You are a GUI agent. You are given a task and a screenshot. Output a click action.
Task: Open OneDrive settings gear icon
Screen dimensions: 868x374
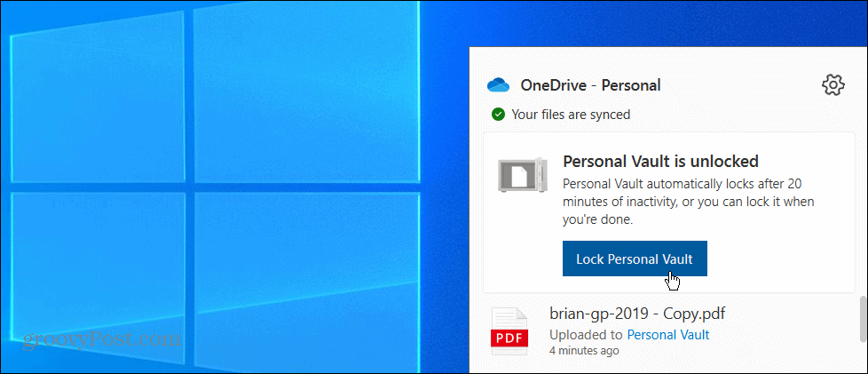[x=832, y=84]
